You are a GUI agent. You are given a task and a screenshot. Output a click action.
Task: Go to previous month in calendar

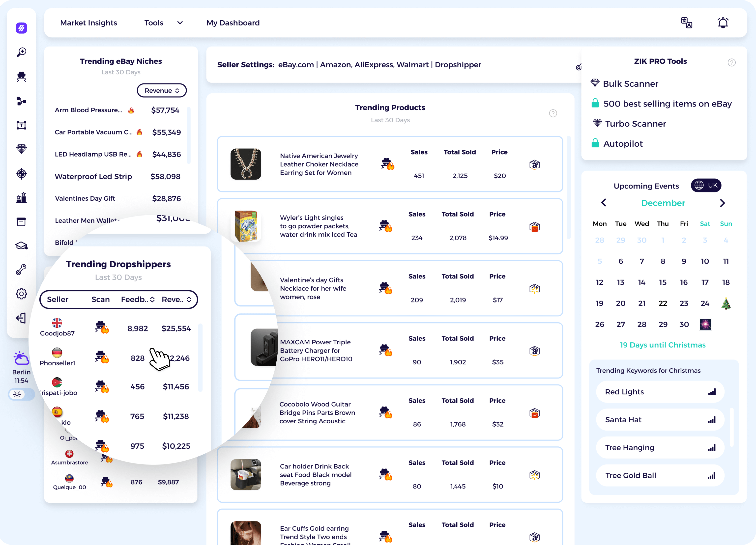[604, 203]
